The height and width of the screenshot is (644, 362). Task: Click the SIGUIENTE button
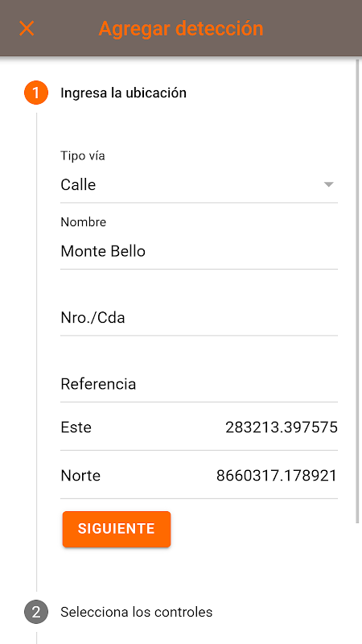tap(117, 529)
